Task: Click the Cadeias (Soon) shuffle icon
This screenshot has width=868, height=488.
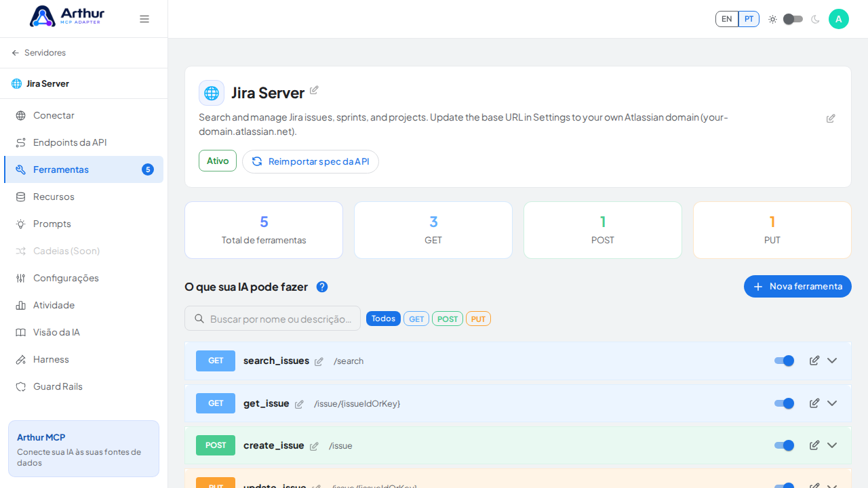Action: (20, 251)
